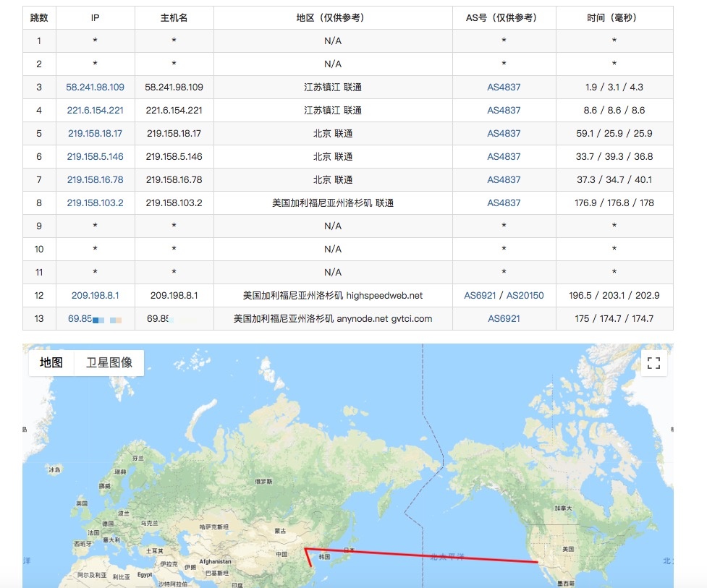Click the red route line over the Pacific
The image size is (707, 588).
tap(434, 555)
